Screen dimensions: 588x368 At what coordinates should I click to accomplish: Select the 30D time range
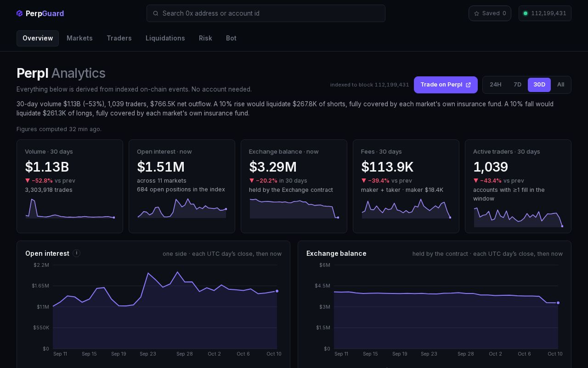[x=539, y=85]
